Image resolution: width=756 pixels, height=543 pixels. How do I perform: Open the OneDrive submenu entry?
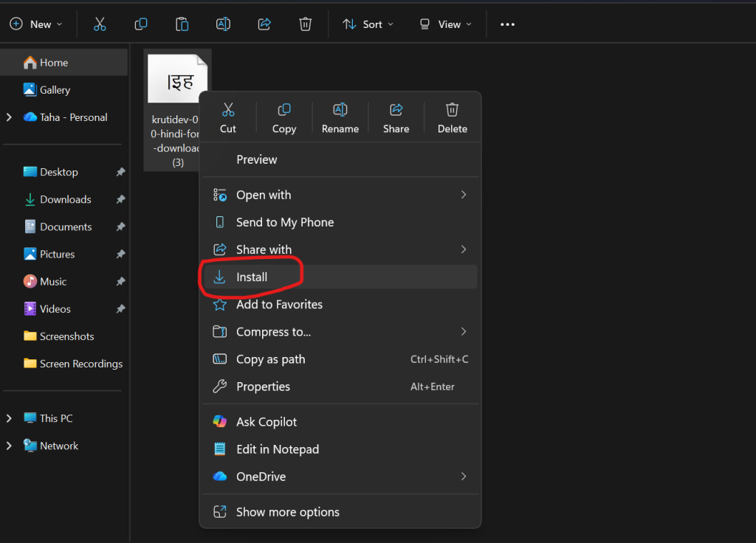(340, 477)
